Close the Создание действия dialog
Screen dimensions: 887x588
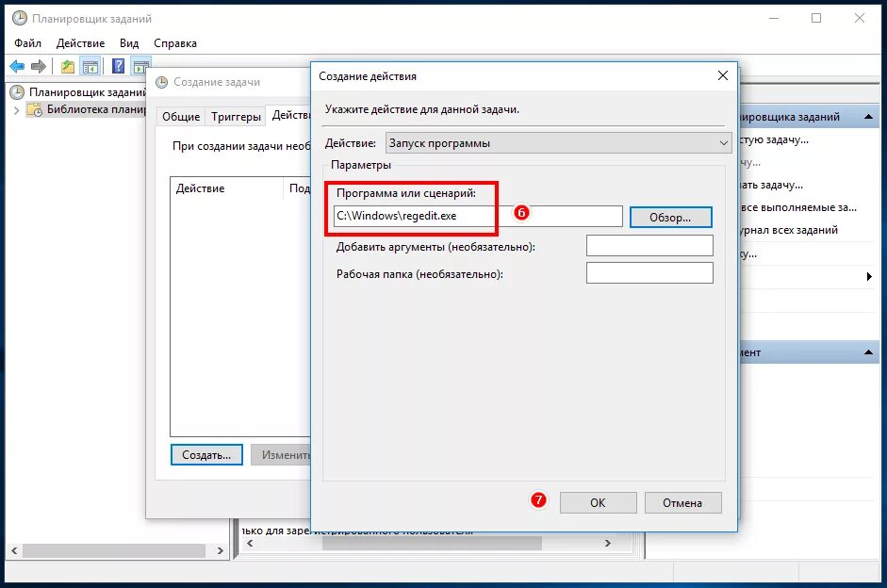coord(722,75)
